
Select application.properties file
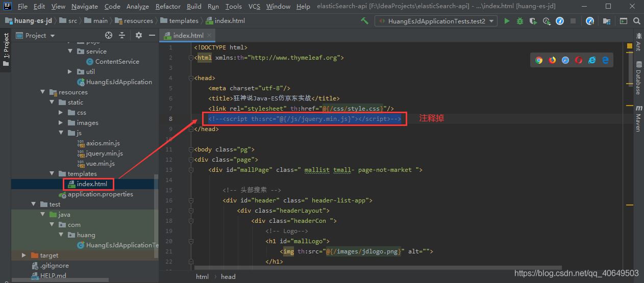point(96,194)
